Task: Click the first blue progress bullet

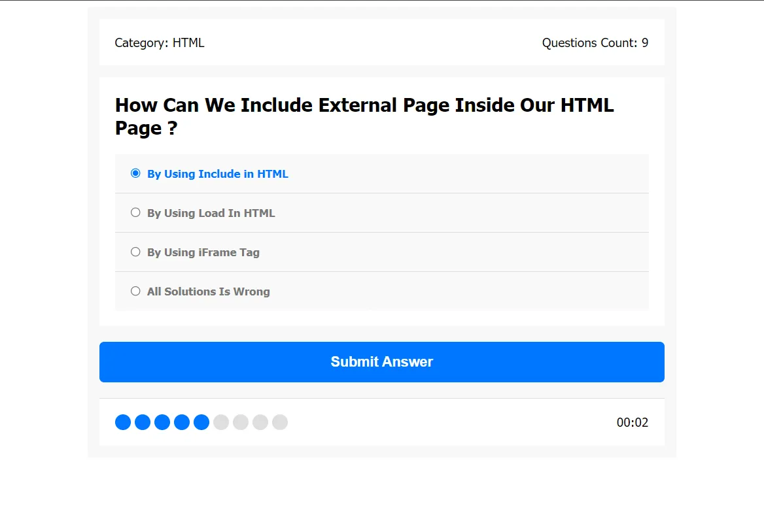Action: tap(123, 422)
